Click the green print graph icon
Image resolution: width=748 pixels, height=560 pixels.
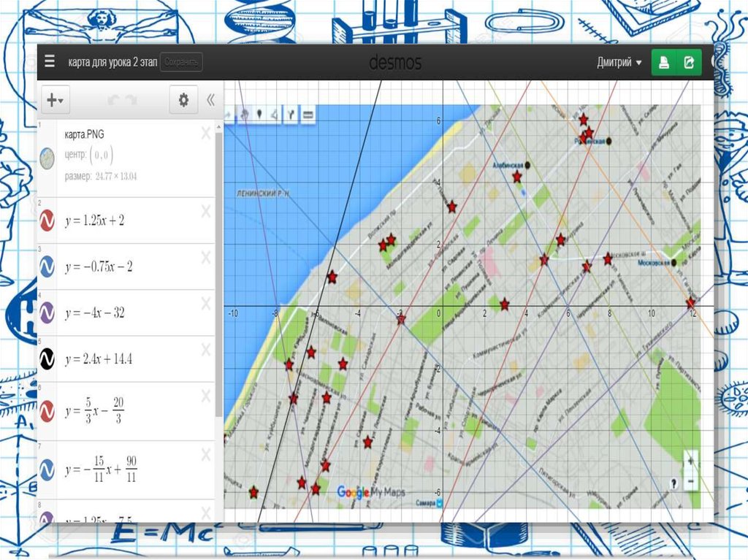pyautogui.click(x=664, y=63)
